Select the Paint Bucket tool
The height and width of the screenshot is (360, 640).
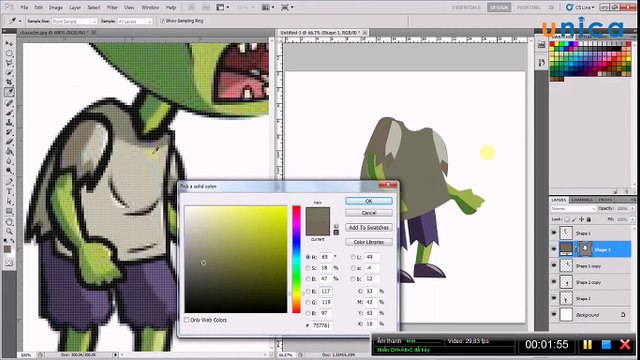[9, 151]
